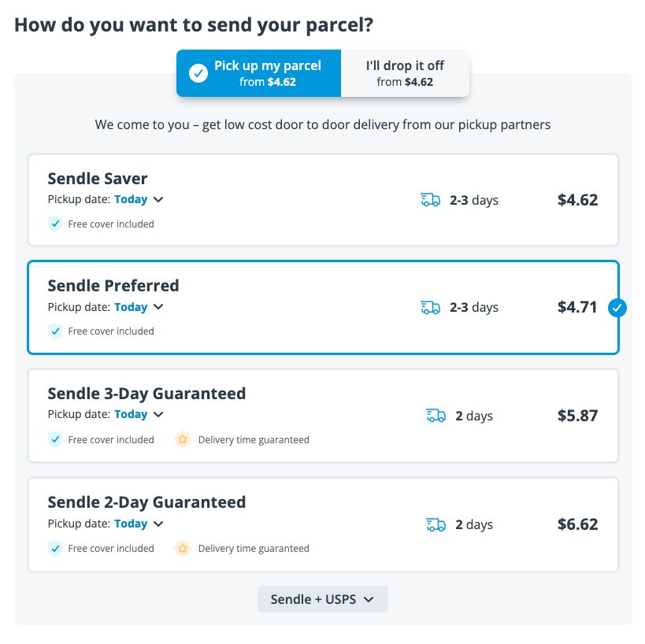The image size is (645, 644).
Task: Click truck icon for Sendle 3-Day Guaranteed
Action: click(436, 416)
